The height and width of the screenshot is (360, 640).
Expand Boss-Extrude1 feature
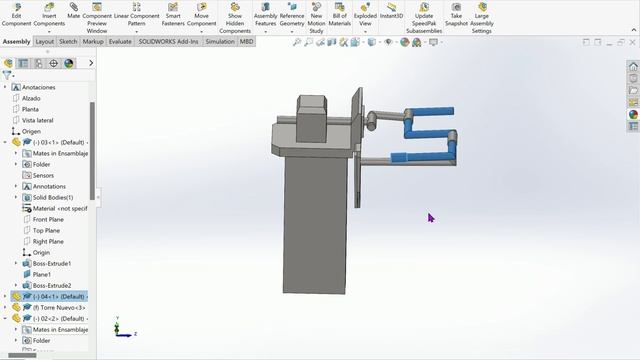[16, 263]
